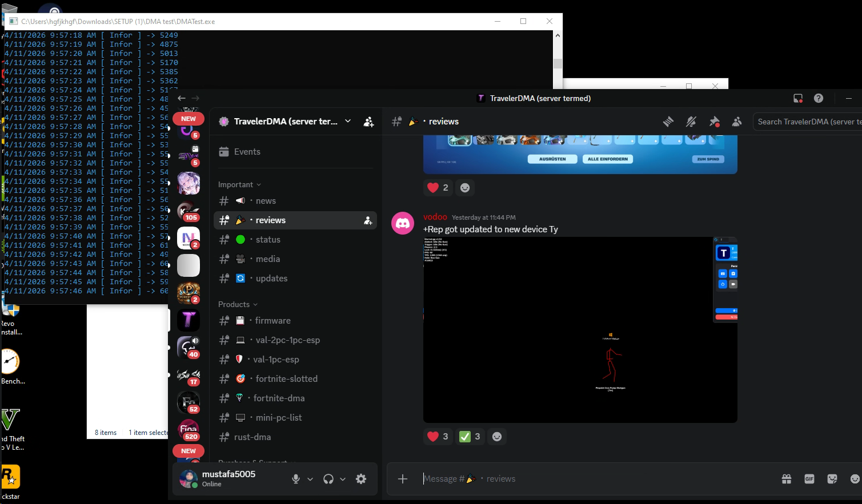The height and width of the screenshot is (504, 862).
Task: Open mustafa5005 user profile panel
Action: click(x=229, y=479)
